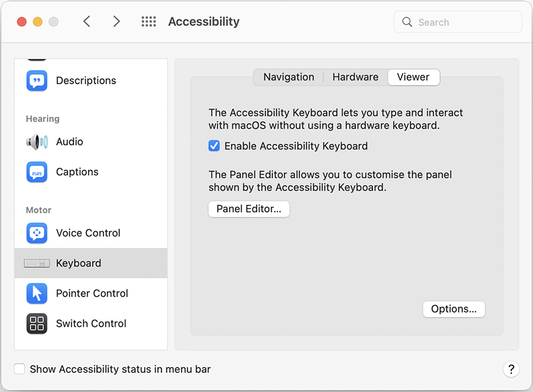This screenshot has width=533, height=392.
Task: Open Audio accessibility settings
Action: click(x=37, y=141)
